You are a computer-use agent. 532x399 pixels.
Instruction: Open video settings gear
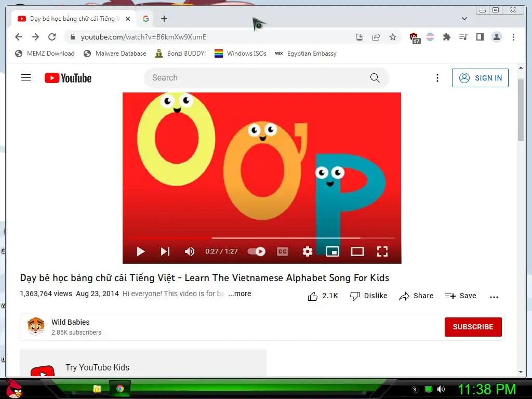click(308, 251)
